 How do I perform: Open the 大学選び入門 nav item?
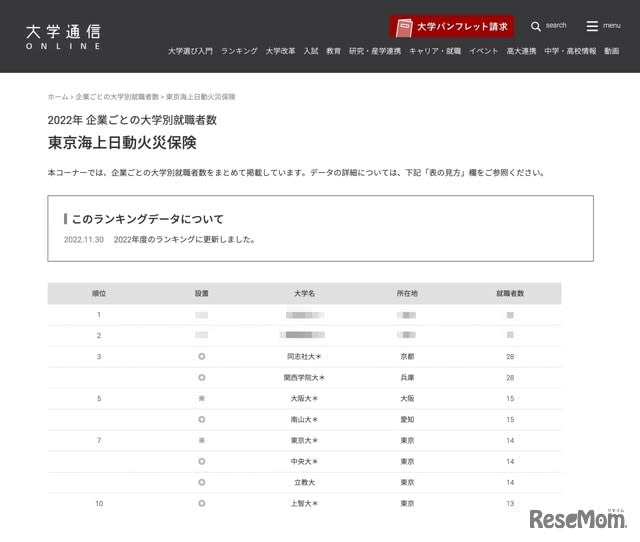coord(190,51)
